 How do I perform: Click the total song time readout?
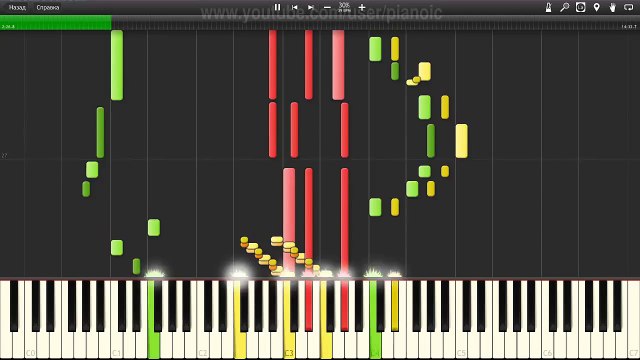pos(629,27)
